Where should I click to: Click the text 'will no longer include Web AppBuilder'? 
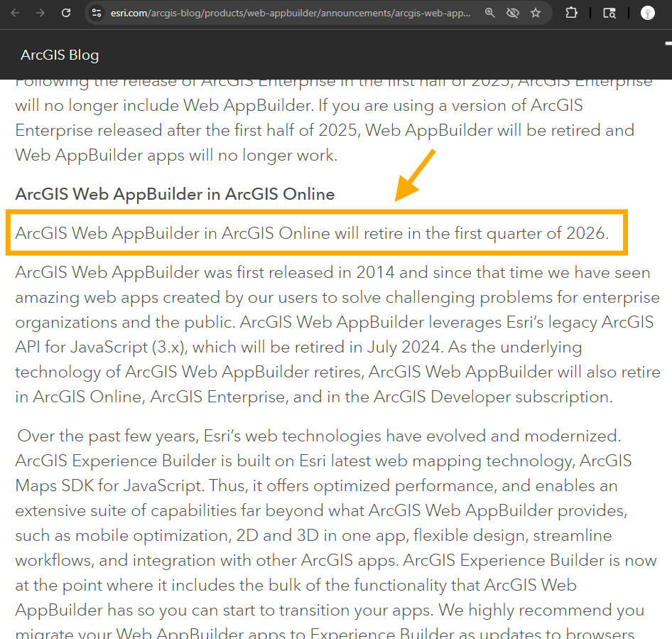coord(164,105)
